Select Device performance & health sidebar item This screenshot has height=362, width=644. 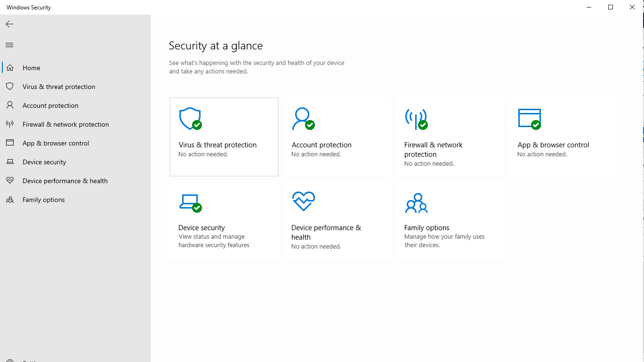coord(65,181)
